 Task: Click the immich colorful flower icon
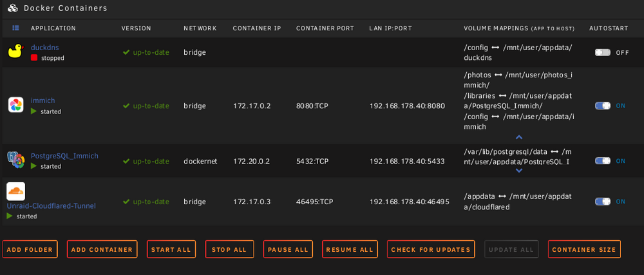tap(16, 105)
